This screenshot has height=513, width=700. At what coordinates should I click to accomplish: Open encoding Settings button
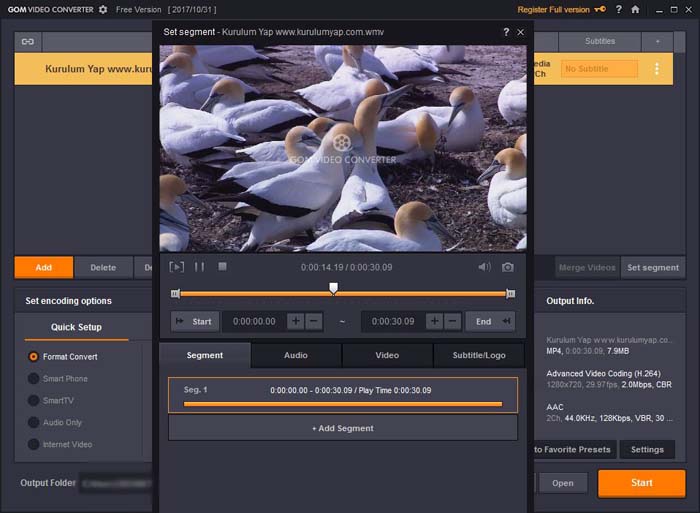647,450
